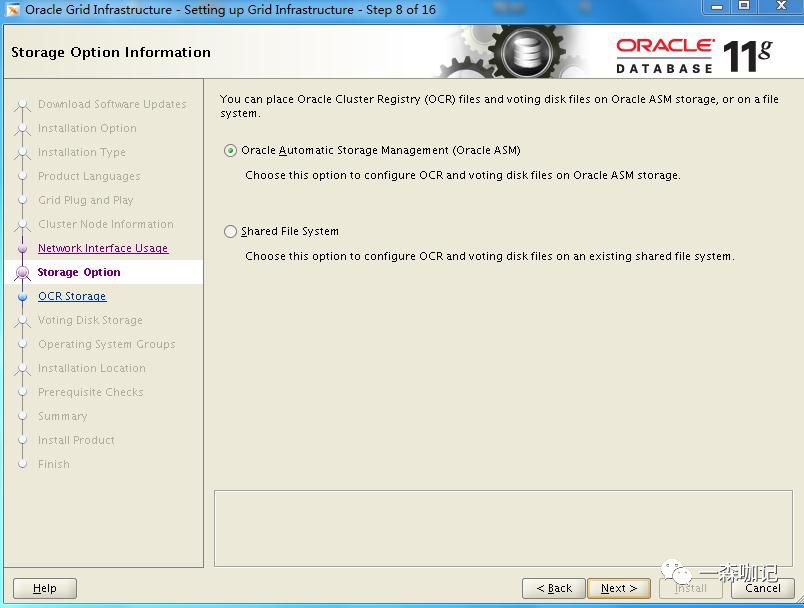Click the shared file system description text
Screen dimensions: 804x608
[x=490, y=256]
